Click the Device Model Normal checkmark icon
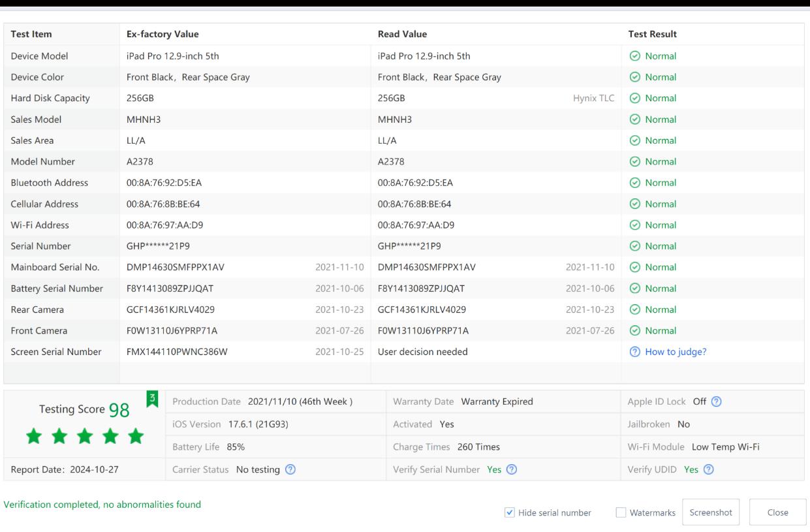 click(x=634, y=56)
